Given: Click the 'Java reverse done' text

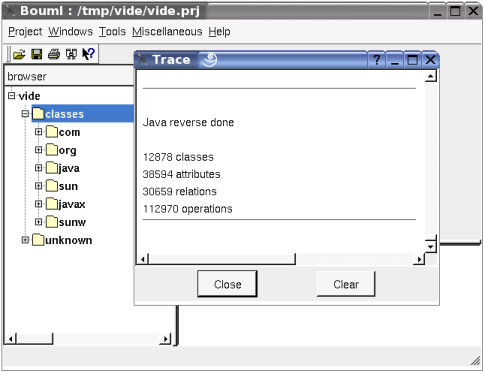Looking at the screenshot, I should 188,122.
